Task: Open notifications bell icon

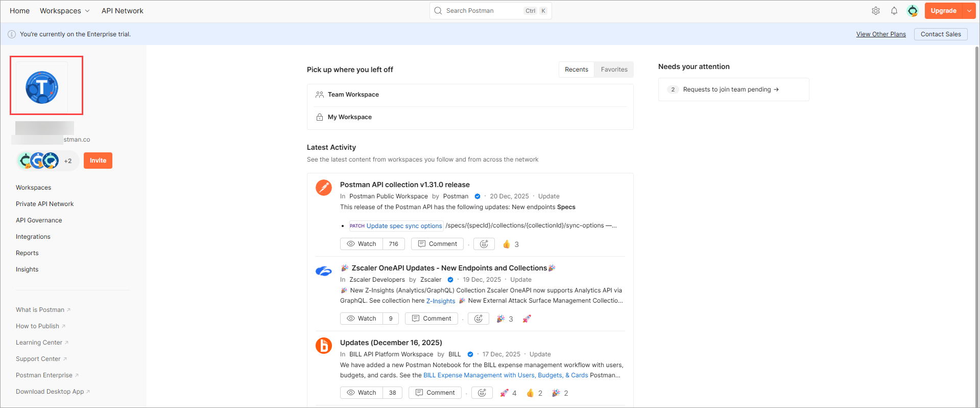Action: click(x=894, y=11)
